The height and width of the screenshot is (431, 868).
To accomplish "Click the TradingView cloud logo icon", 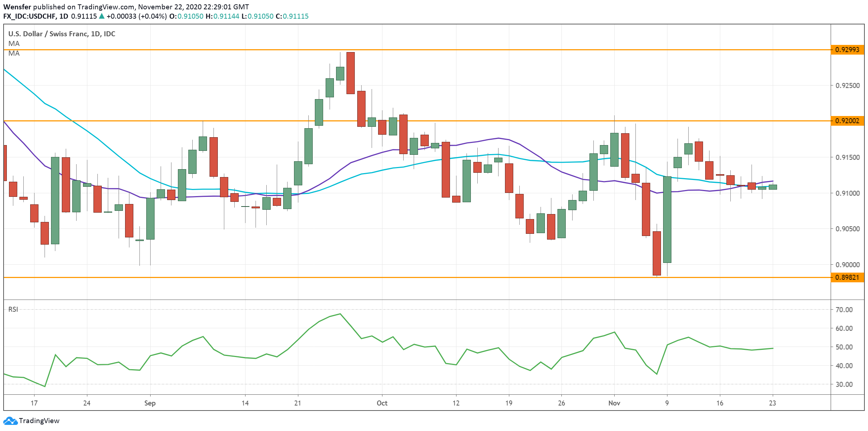I will pyautogui.click(x=10, y=421).
